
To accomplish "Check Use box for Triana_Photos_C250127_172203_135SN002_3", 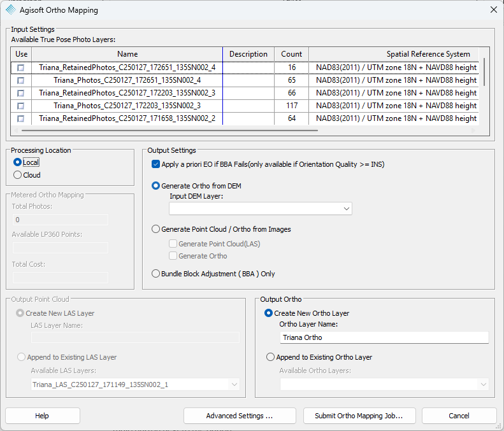I will point(21,106).
